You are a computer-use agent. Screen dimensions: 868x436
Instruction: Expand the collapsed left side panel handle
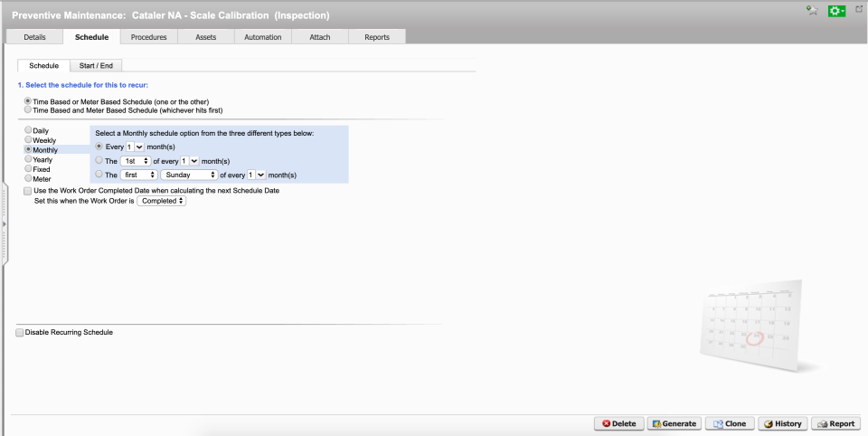(x=4, y=224)
